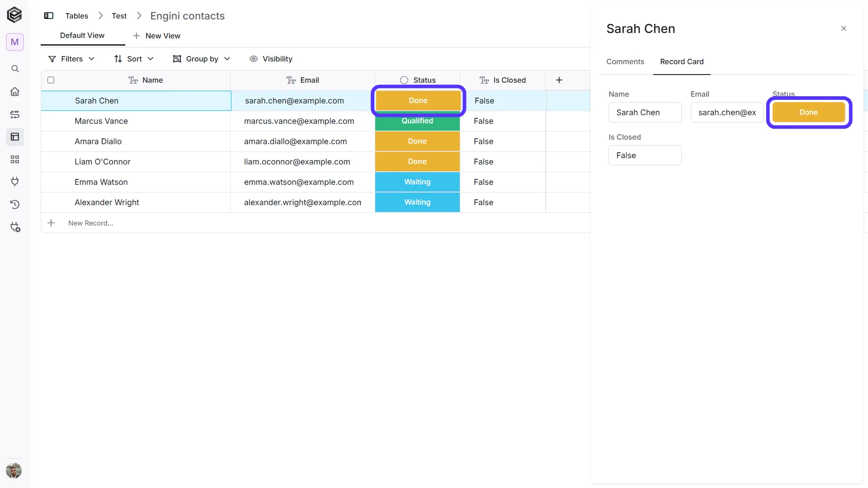Edit Is Closed field in record card
868x488 pixels.
pos(645,155)
